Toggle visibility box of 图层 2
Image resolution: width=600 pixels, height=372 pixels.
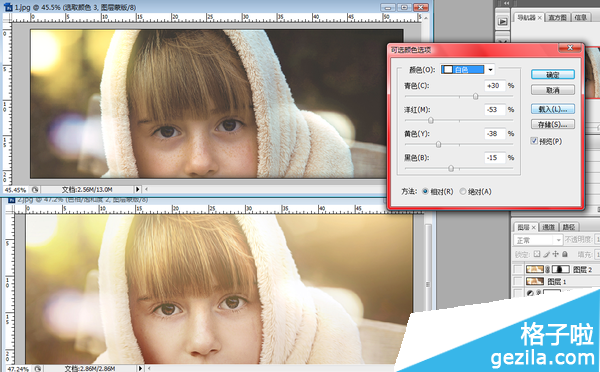tap(518, 269)
